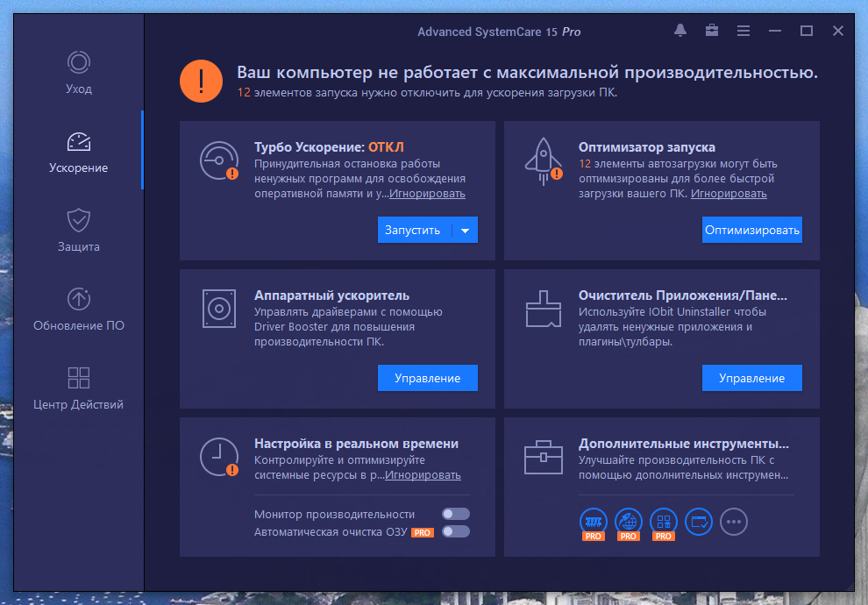Click the window checkmark tool icon

(699, 521)
